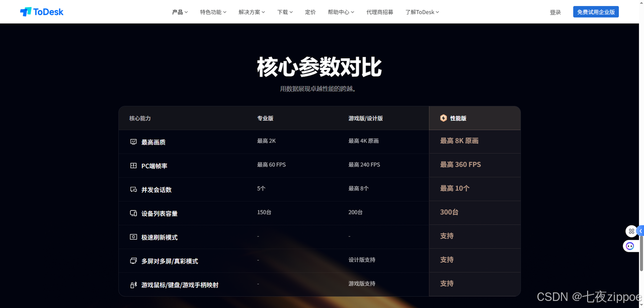
Task: Expand the 特色功能 dropdown menu
Action: (x=213, y=12)
